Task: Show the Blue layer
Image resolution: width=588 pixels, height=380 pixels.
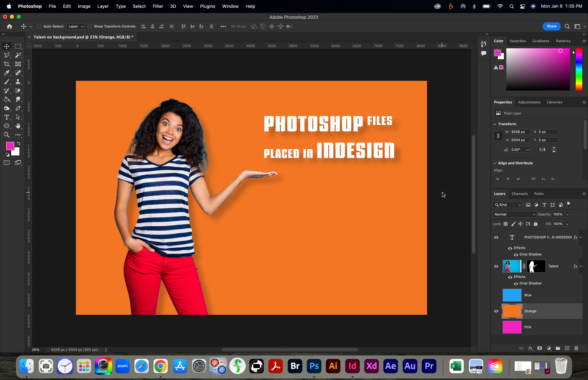Action: (496, 295)
